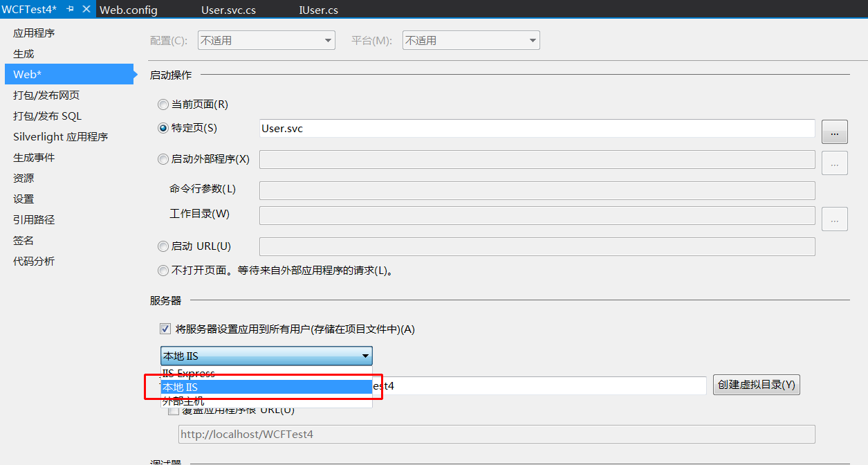868x465 pixels.
Task: Select 外部主机 from the server list
Action: click(x=183, y=401)
